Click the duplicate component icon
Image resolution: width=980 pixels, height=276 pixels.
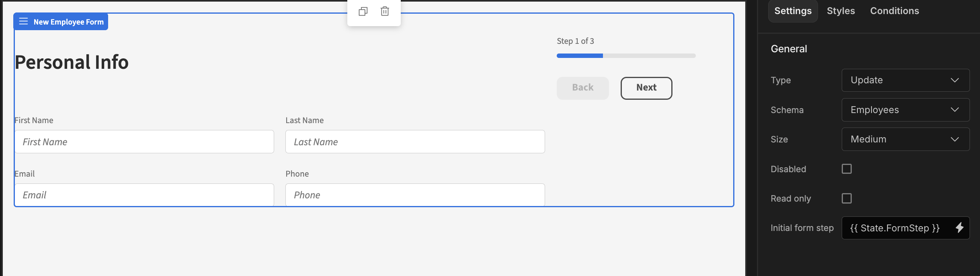click(x=363, y=11)
